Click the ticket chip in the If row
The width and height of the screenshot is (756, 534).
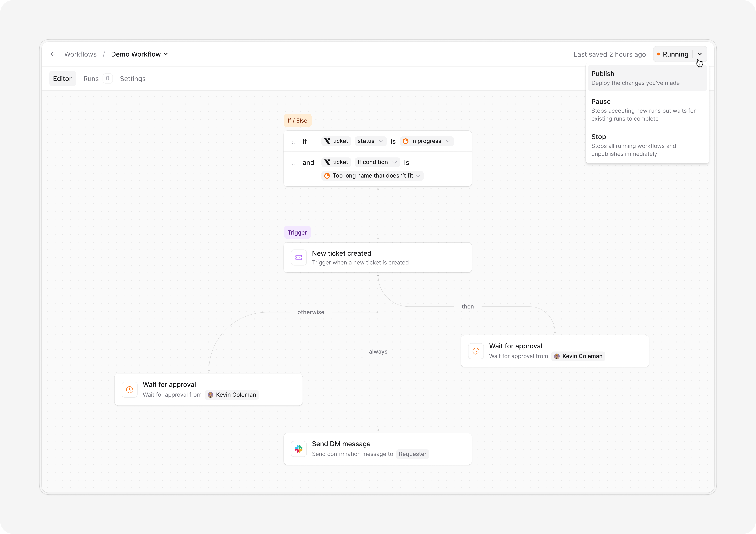[x=336, y=141]
